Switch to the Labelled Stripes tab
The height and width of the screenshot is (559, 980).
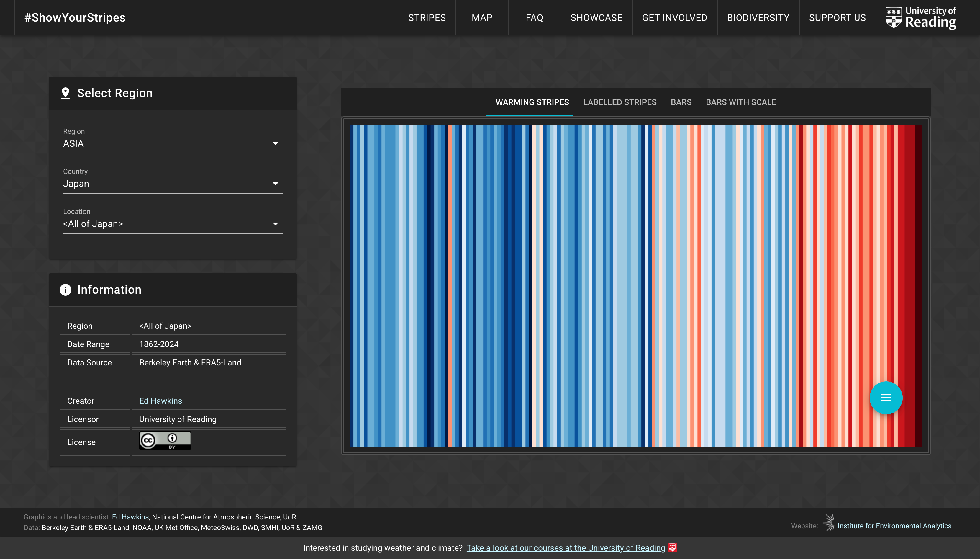[620, 102]
